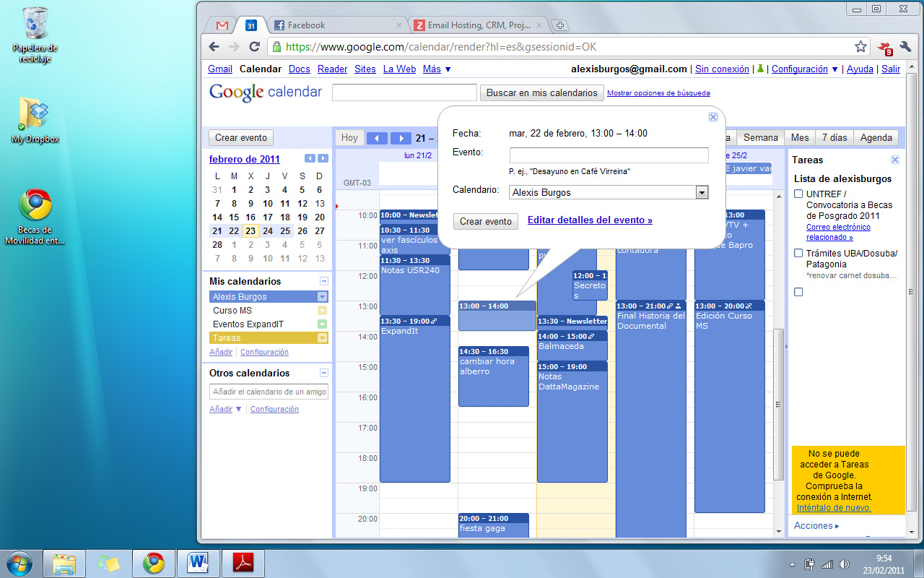
Task: Click the Crear evento button in the sidebar
Action: (241, 137)
